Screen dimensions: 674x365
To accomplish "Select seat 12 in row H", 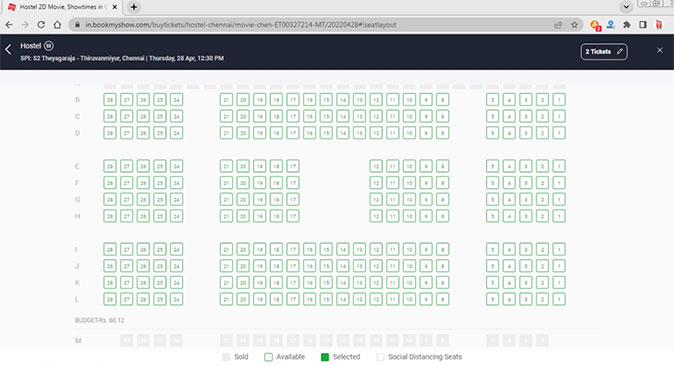I will click(376, 216).
